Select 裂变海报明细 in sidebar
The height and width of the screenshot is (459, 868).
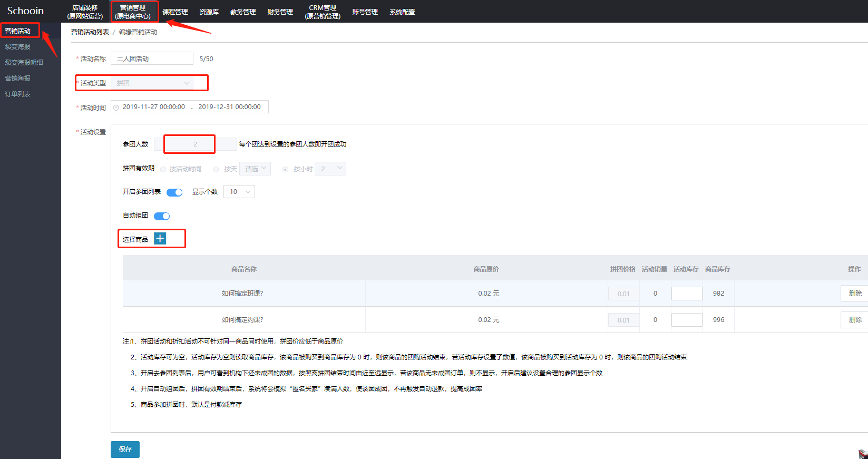click(x=24, y=63)
